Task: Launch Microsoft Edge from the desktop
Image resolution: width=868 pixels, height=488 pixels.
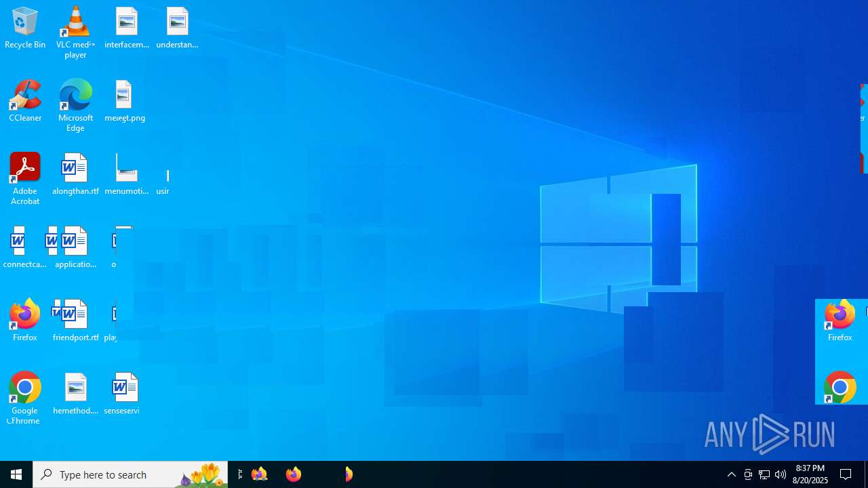Action: [x=75, y=106]
